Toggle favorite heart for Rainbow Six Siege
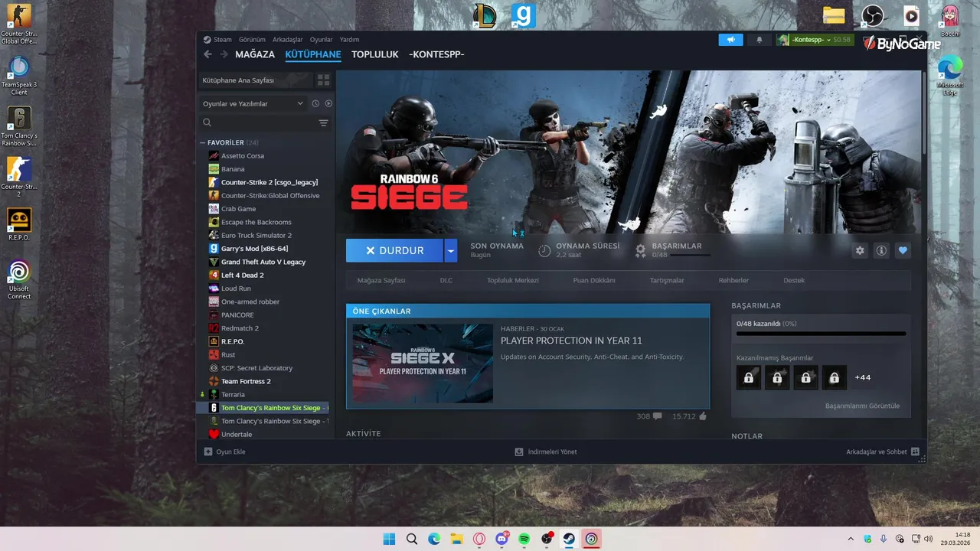980x551 pixels. point(903,250)
